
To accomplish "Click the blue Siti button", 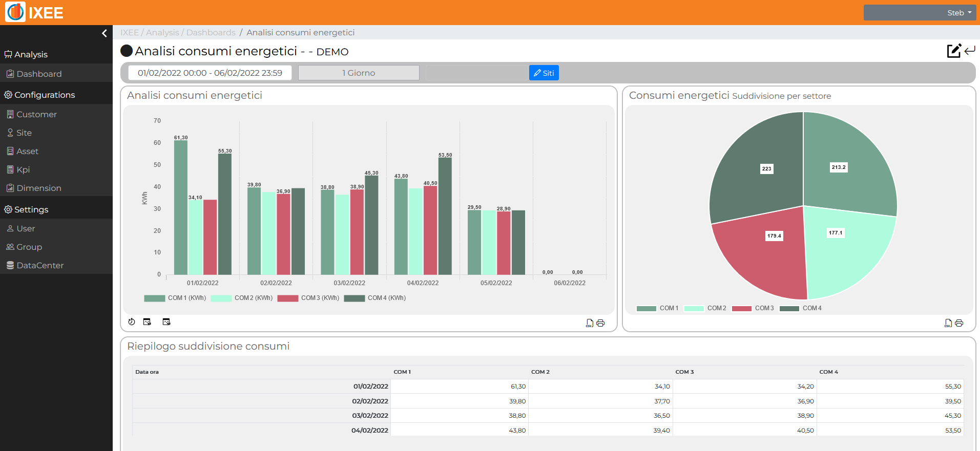I will coord(544,73).
